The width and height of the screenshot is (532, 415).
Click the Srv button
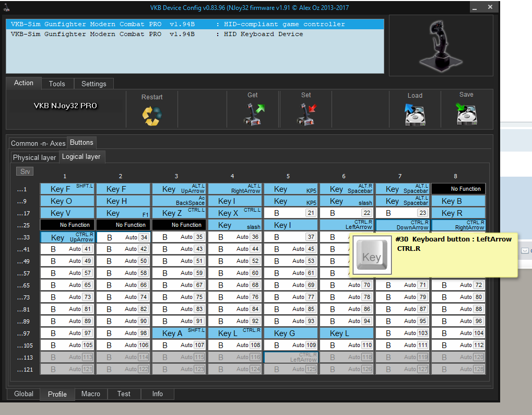point(25,171)
